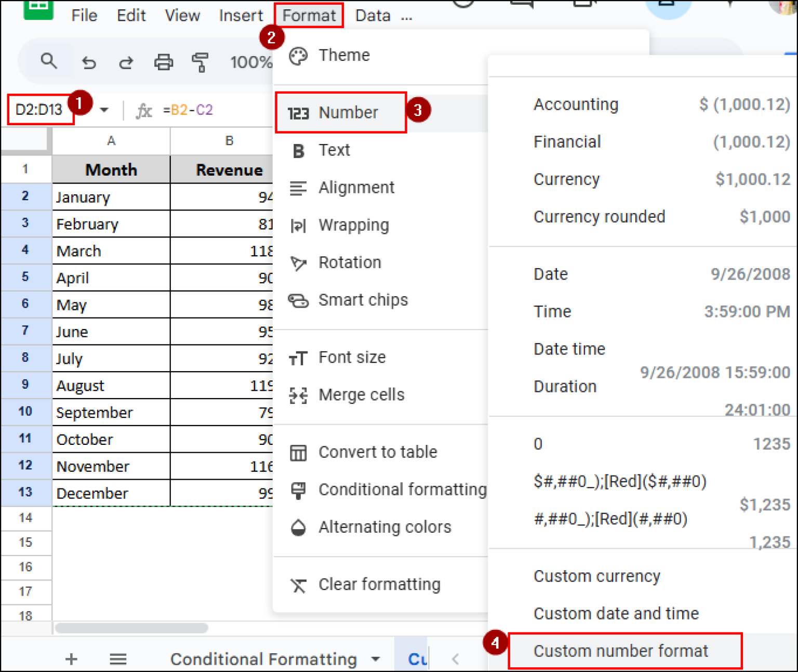Select the Undo icon in the toolbar
This screenshot has width=798, height=672.
[89, 62]
